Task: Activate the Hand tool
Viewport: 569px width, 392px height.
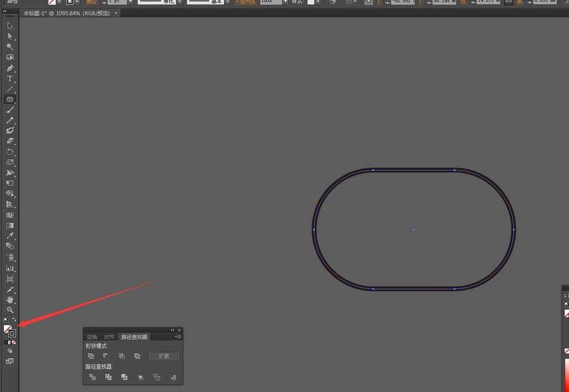Action: click(10, 299)
